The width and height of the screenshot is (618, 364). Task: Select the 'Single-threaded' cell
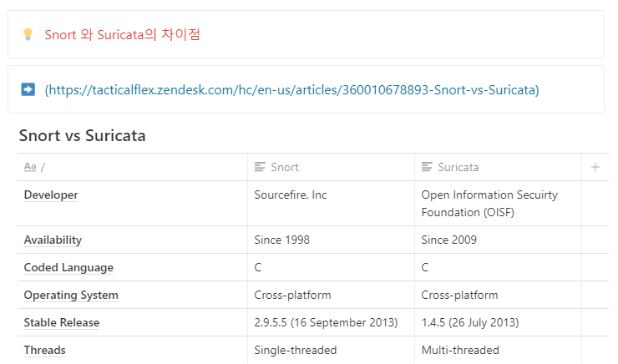coord(331,350)
